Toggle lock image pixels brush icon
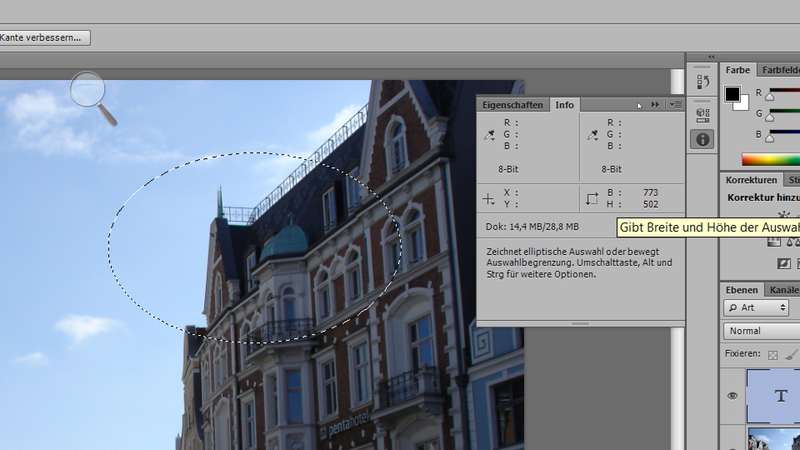Viewport: 800px width, 450px height. (x=791, y=354)
